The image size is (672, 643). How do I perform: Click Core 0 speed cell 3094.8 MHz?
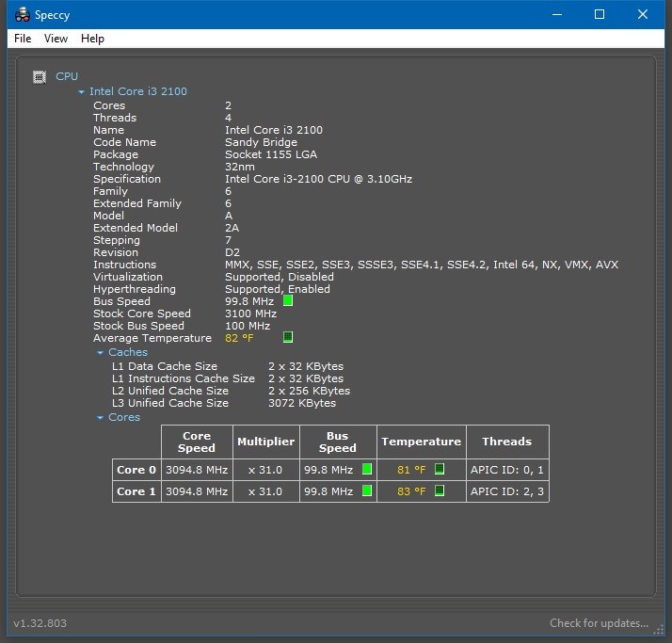coord(197,470)
